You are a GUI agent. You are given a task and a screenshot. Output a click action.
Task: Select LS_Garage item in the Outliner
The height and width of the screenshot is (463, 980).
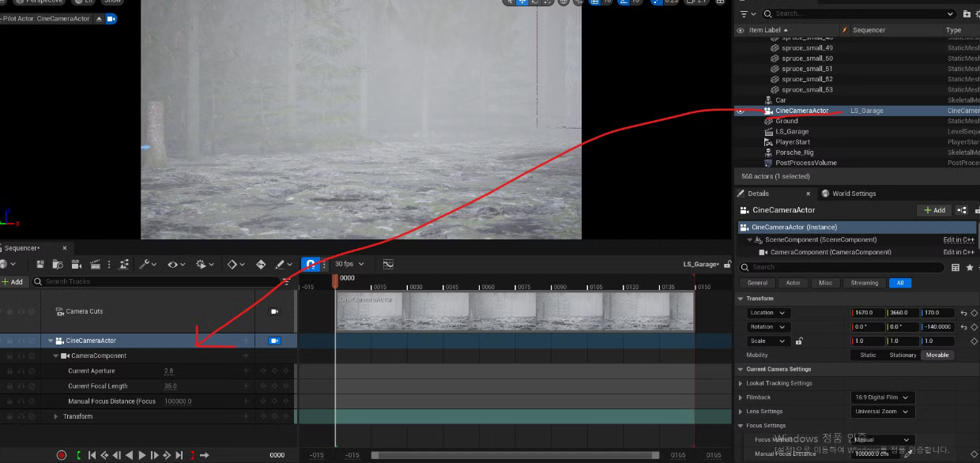pyautogui.click(x=792, y=131)
